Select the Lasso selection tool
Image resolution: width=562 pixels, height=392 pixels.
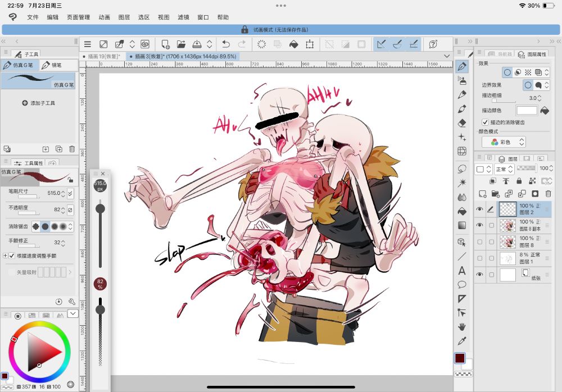pos(462,168)
